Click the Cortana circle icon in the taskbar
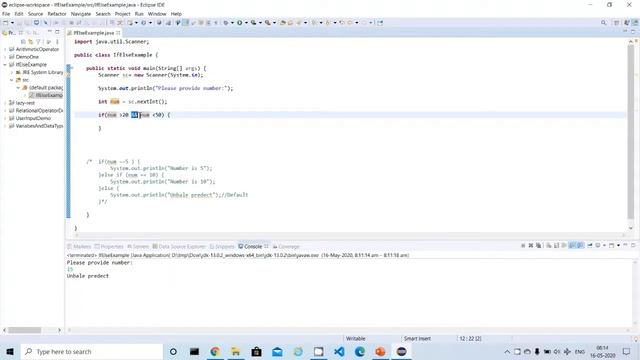The height and width of the screenshot is (360, 640). pyautogui.click(x=173, y=351)
